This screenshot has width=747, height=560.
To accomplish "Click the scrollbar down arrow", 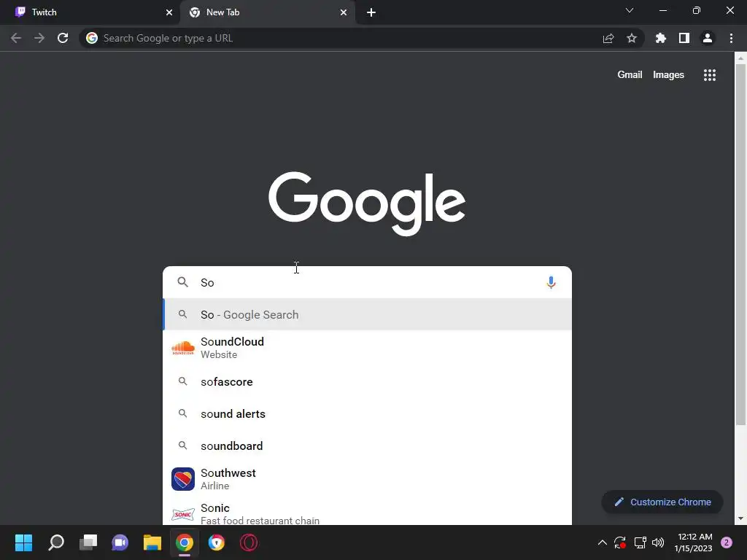I will coord(740,518).
